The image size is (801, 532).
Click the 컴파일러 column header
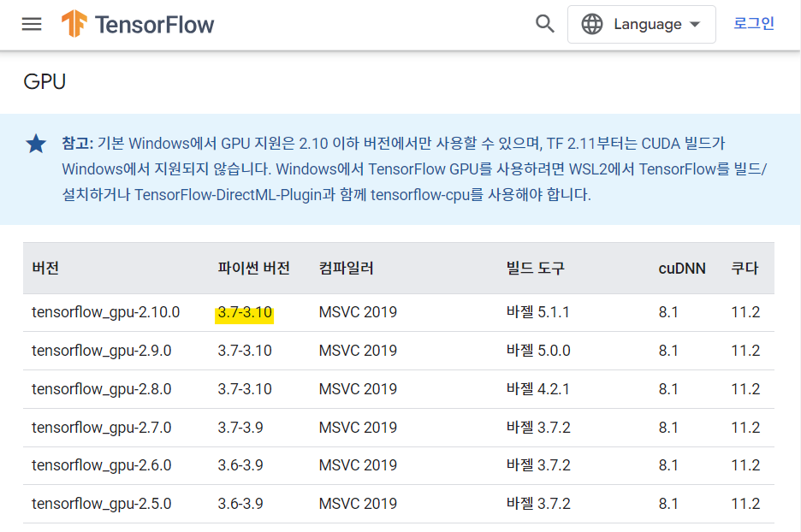(347, 268)
